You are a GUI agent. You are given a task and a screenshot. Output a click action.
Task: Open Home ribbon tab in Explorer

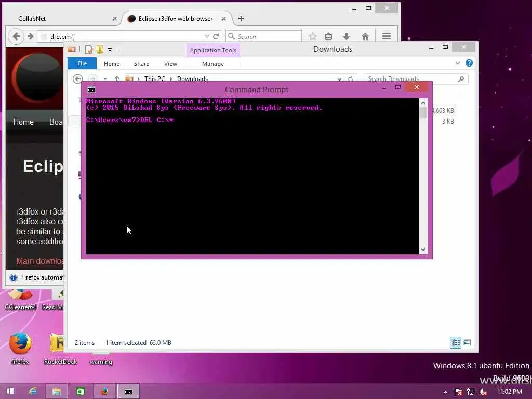pos(112,64)
